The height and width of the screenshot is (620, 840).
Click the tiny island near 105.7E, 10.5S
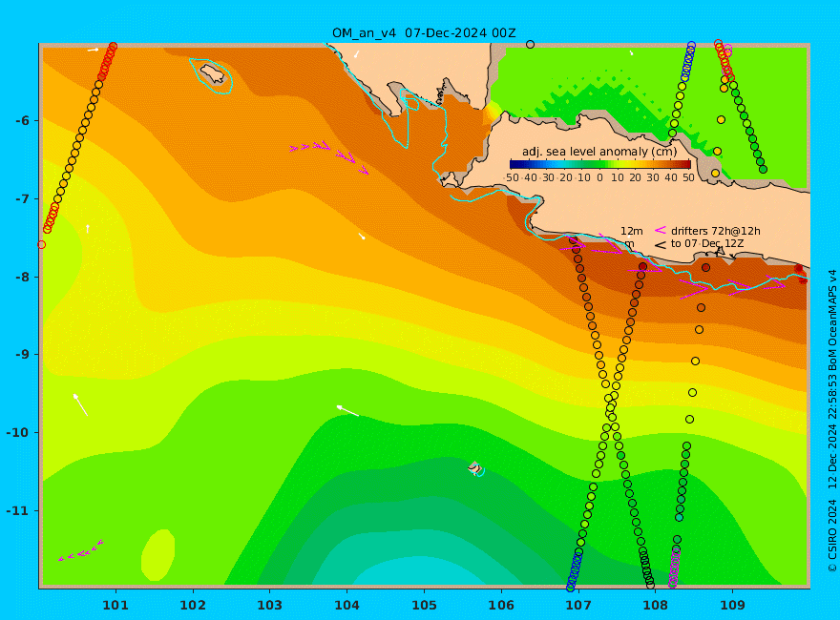(475, 468)
